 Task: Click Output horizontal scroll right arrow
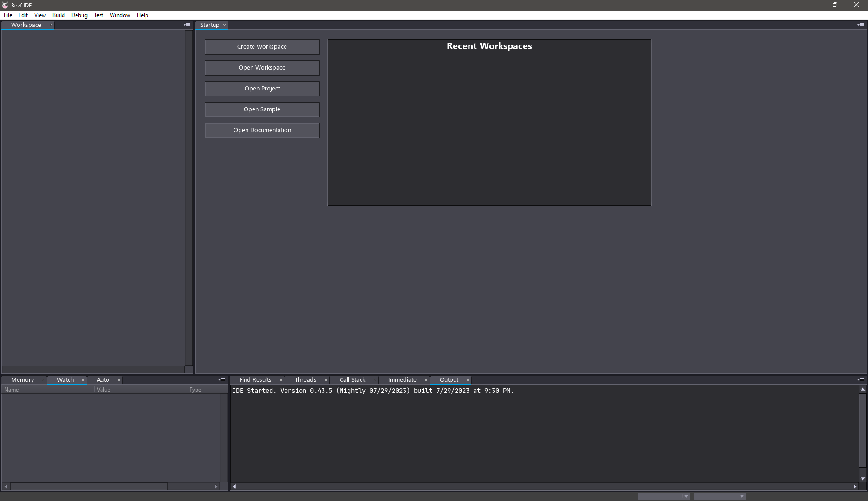tap(855, 487)
